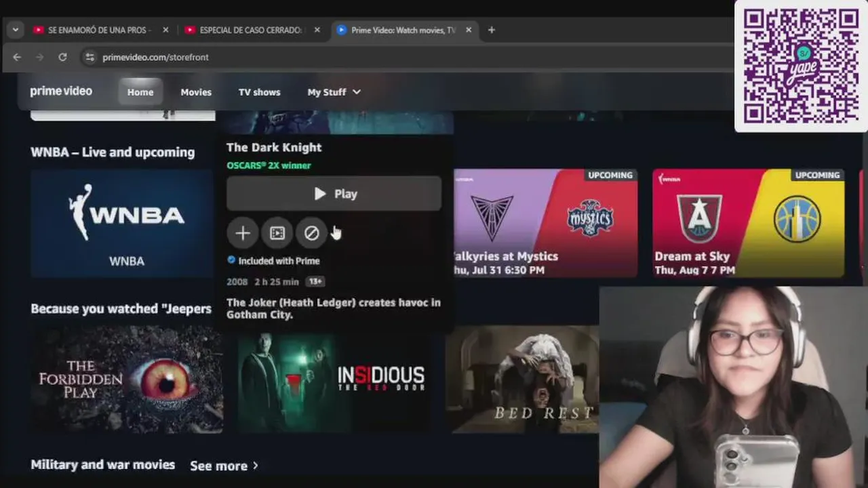Click the OSCARS 2X winner label
The image size is (868, 488).
(269, 165)
